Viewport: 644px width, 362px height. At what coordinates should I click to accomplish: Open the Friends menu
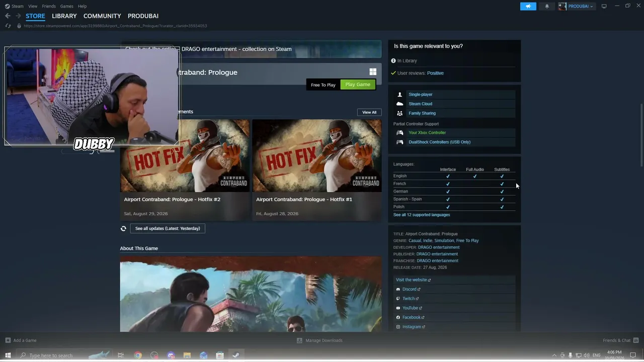(x=49, y=6)
